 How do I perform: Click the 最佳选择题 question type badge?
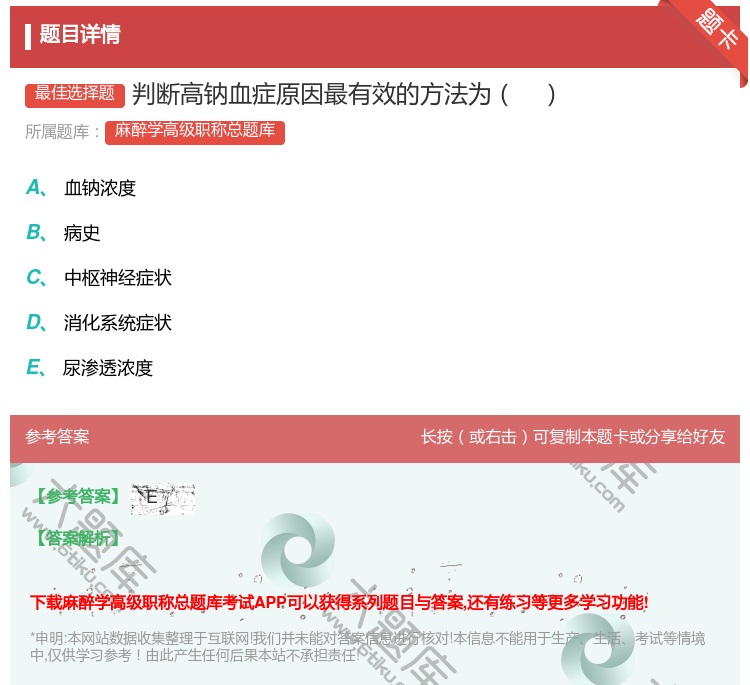pos(75,94)
